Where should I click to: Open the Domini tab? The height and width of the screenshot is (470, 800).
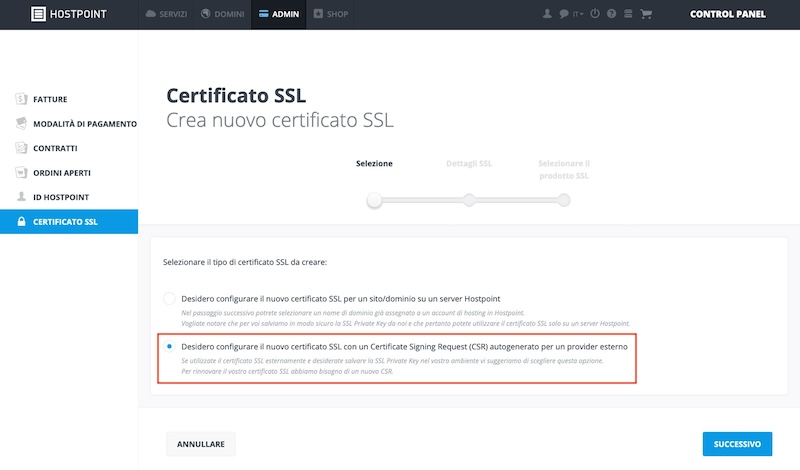(222, 14)
